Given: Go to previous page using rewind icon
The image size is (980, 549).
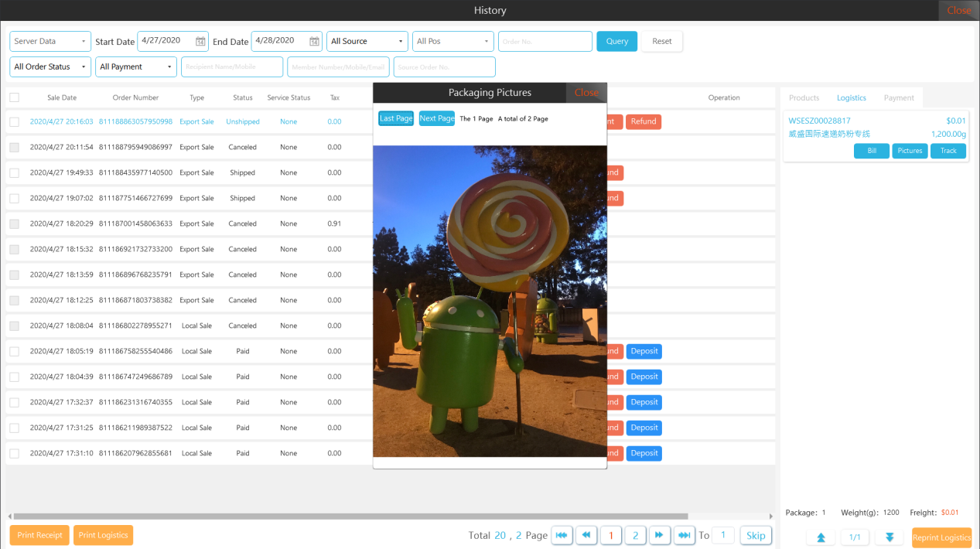Looking at the screenshot, I should click(586, 535).
